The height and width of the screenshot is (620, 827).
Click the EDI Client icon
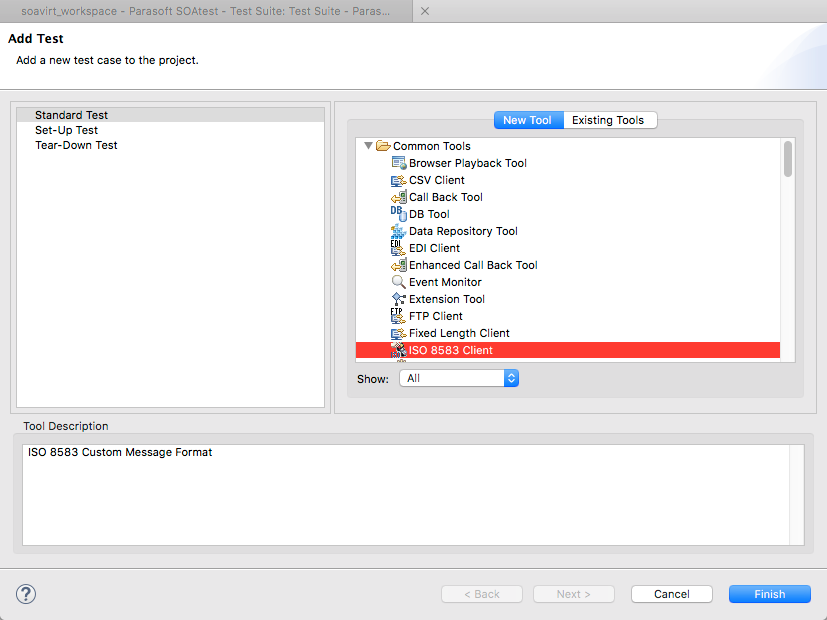click(x=399, y=248)
